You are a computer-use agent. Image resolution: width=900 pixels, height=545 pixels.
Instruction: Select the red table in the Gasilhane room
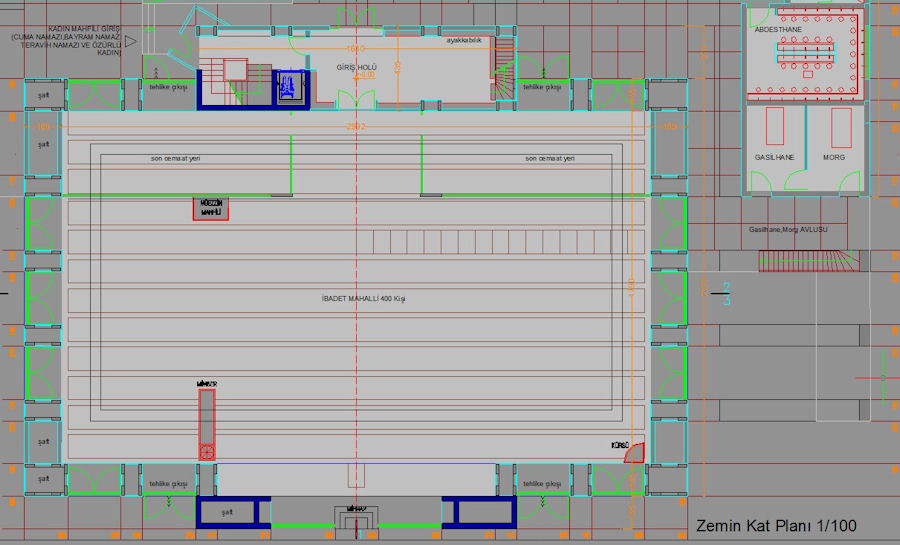[x=774, y=128]
